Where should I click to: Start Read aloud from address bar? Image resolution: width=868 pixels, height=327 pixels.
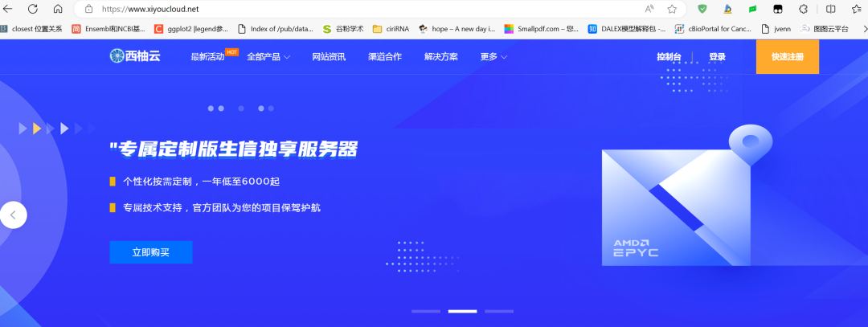pyautogui.click(x=649, y=9)
